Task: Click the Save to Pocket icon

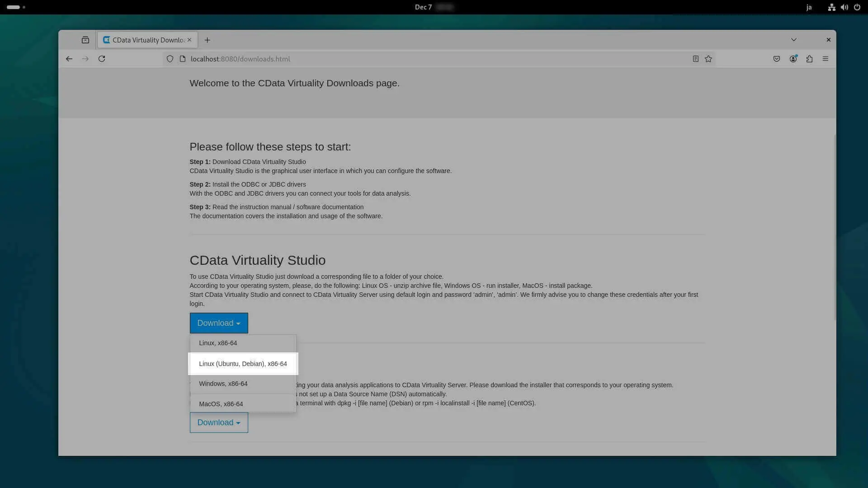Action: point(777,59)
